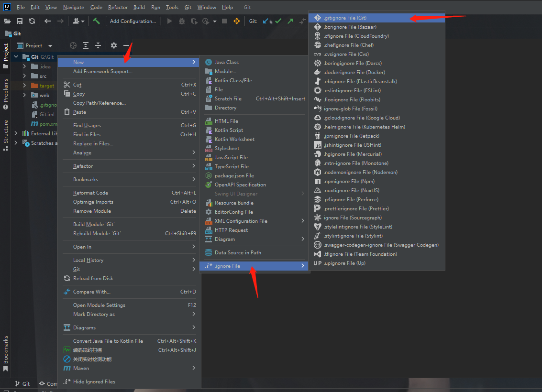The image size is (542, 392).
Task: Select .hgignore File (Mercurial) entry
Action: pos(376,154)
